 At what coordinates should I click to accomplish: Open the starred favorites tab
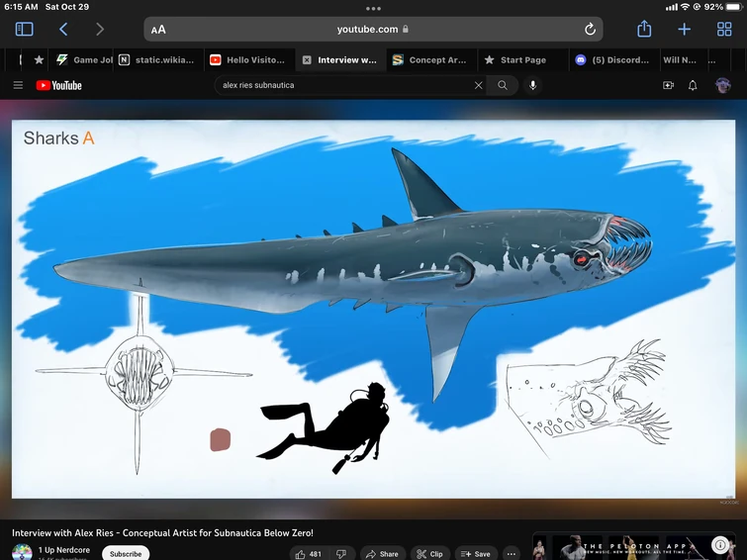click(39, 60)
